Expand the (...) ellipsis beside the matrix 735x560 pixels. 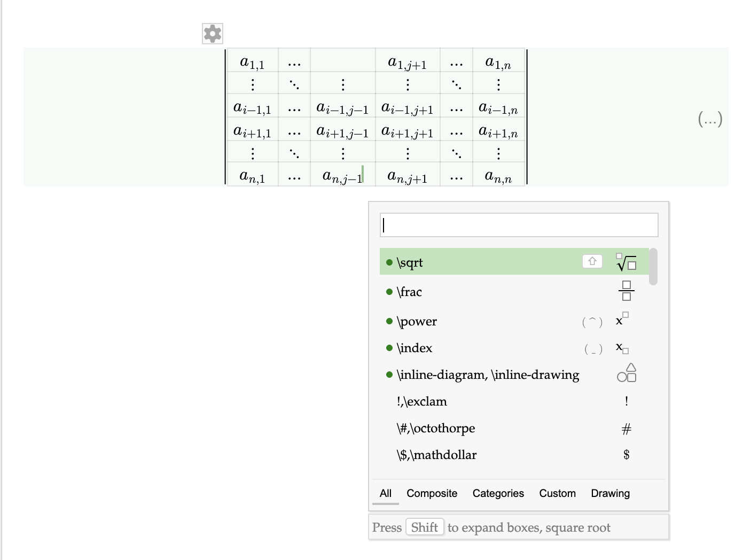tap(710, 119)
